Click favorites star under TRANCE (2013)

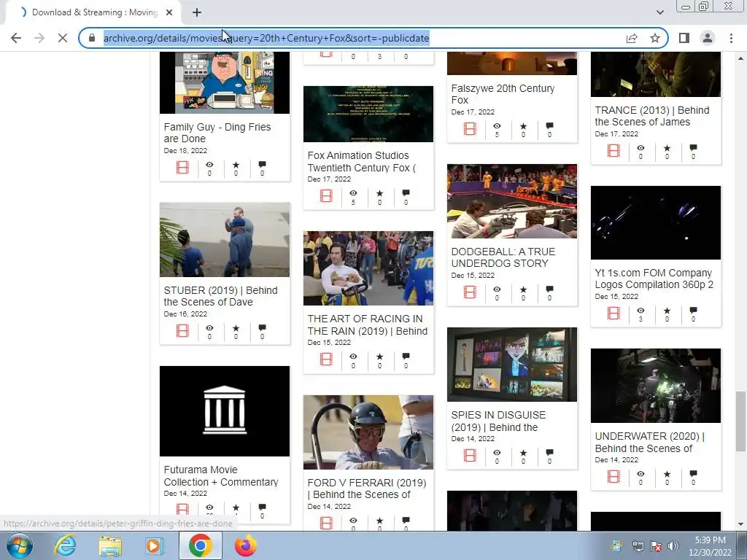pos(667,147)
